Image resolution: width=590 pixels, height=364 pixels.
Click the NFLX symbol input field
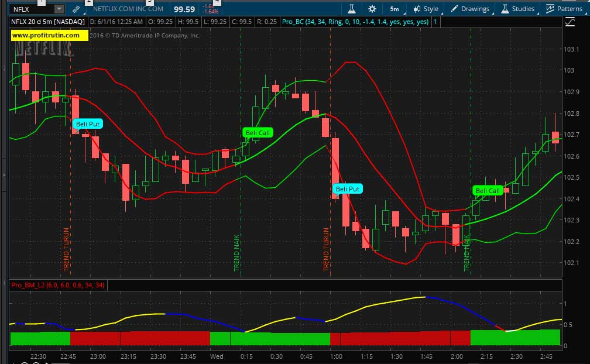click(x=32, y=9)
